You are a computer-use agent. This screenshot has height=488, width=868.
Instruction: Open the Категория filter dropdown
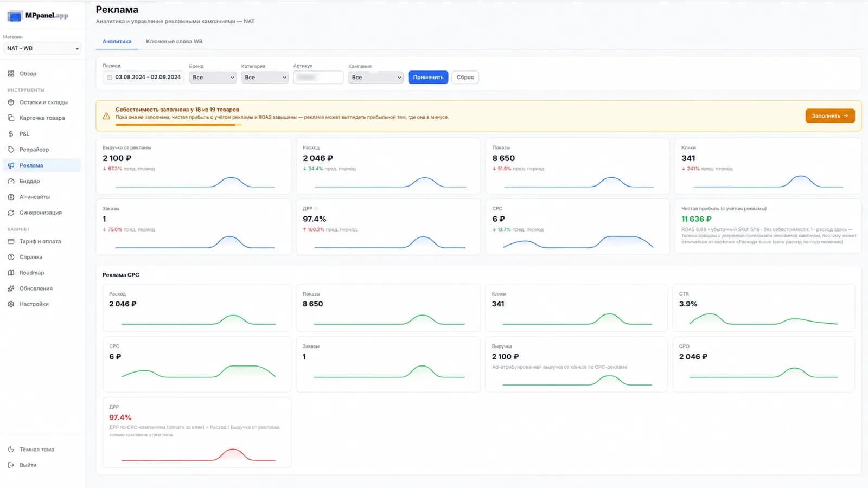click(265, 78)
